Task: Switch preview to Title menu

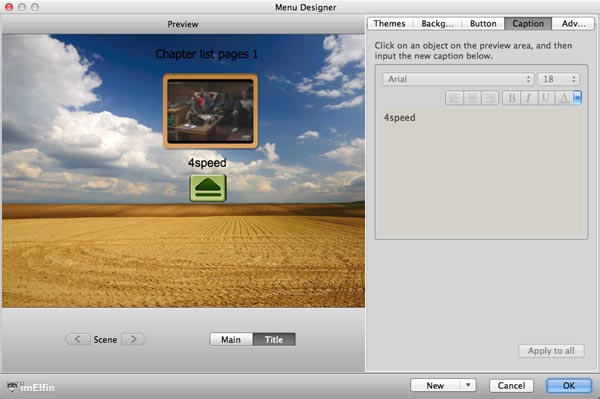Action: (274, 339)
